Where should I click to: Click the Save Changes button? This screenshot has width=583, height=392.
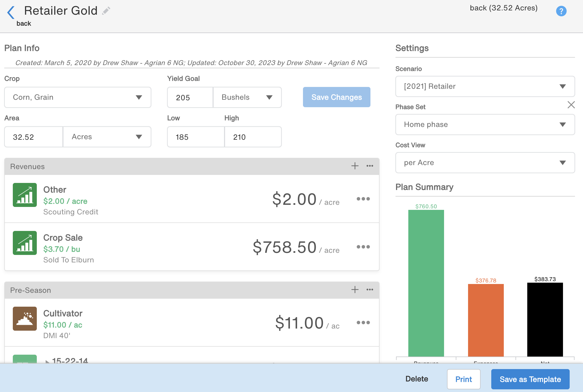[x=336, y=97]
